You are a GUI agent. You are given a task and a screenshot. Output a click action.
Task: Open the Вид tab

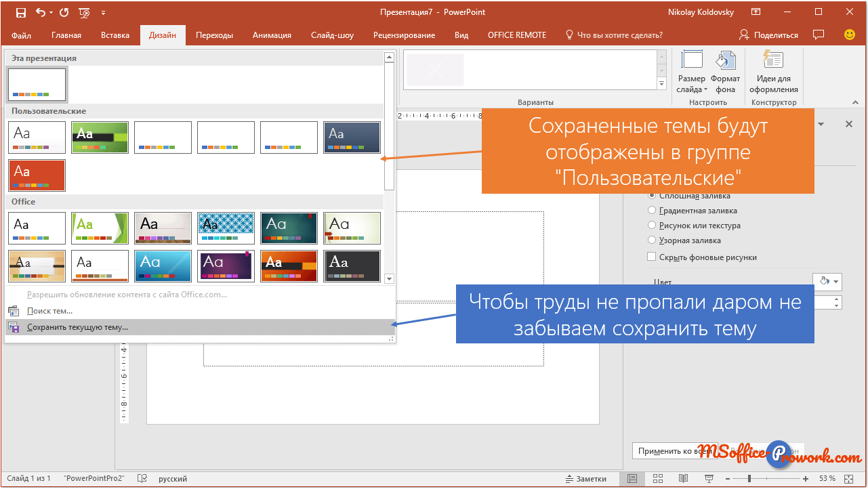(461, 35)
